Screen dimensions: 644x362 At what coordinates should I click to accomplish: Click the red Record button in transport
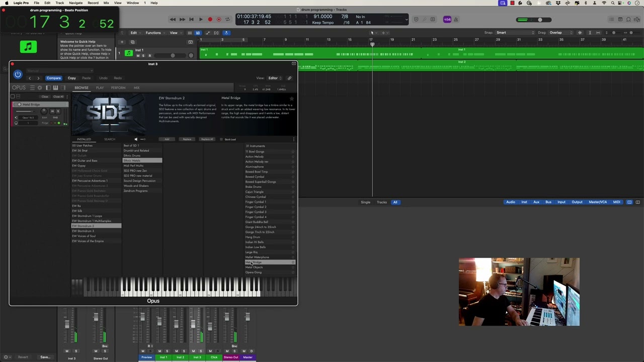pos(210,20)
